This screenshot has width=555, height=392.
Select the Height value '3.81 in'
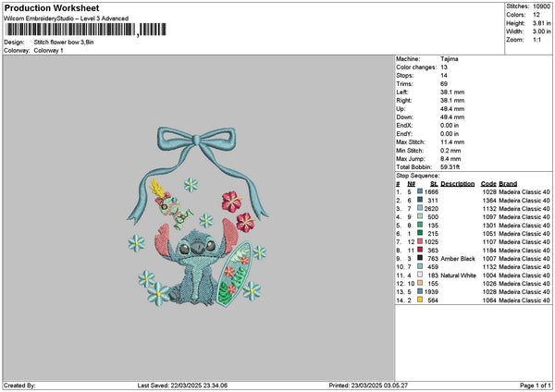(x=541, y=23)
